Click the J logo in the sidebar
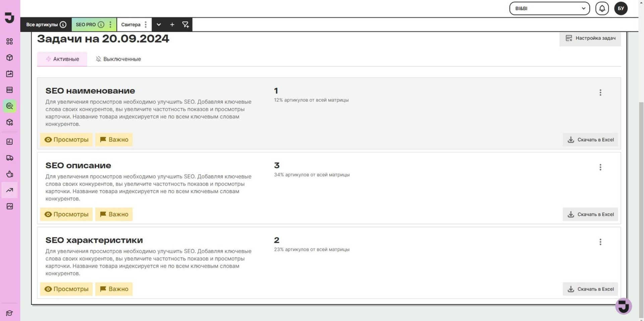This screenshot has height=321, width=644. pyautogui.click(x=10, y=17)
